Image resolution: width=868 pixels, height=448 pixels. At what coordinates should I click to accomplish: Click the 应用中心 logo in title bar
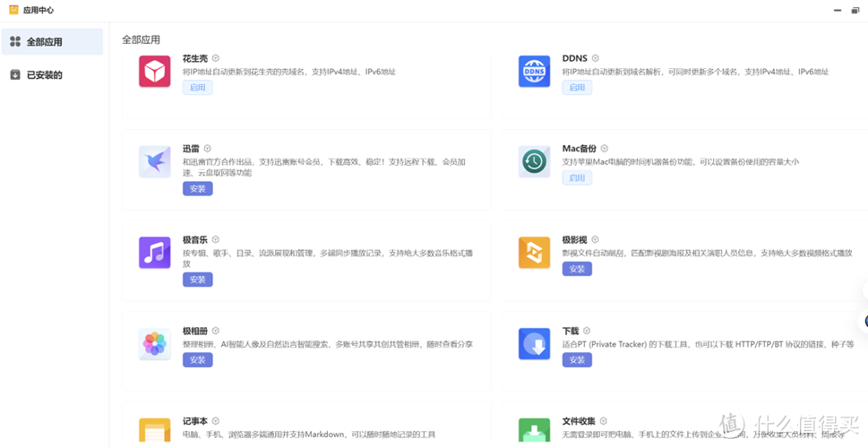click(13, 10)
